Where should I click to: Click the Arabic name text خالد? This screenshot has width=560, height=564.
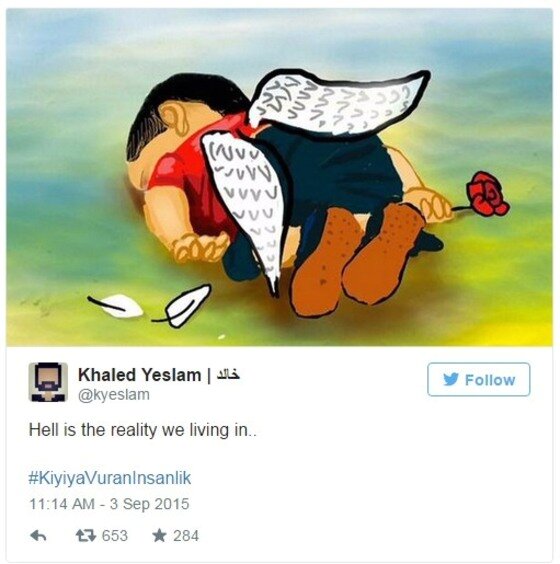click(x=228, y=375)
